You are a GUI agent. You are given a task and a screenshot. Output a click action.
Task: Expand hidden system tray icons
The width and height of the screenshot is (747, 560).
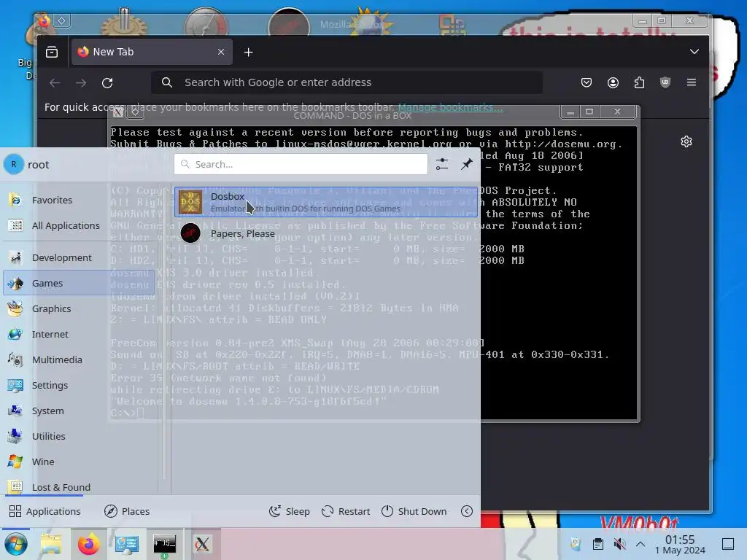coord(640,544)
